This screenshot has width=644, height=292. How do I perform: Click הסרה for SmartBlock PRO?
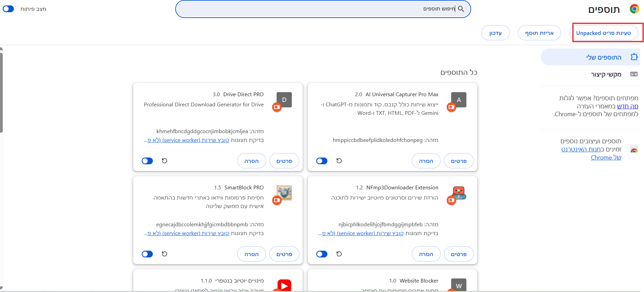tap(251, 254)
